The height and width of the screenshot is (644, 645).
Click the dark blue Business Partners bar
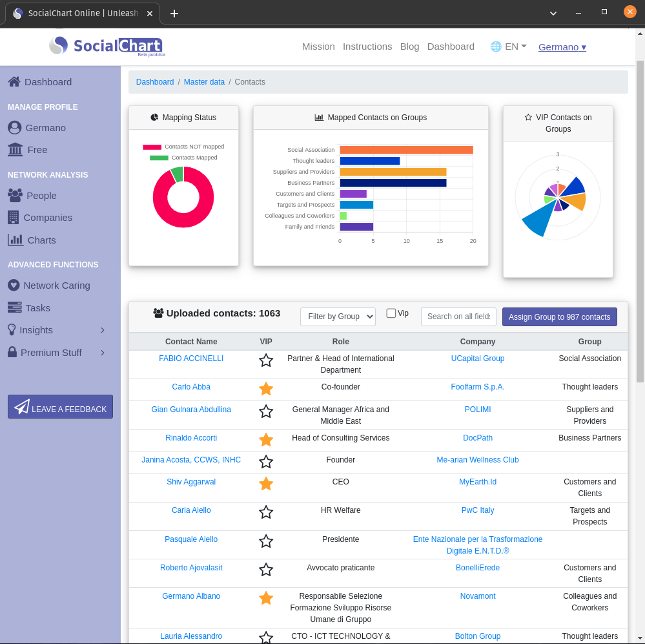pos(393,183)
